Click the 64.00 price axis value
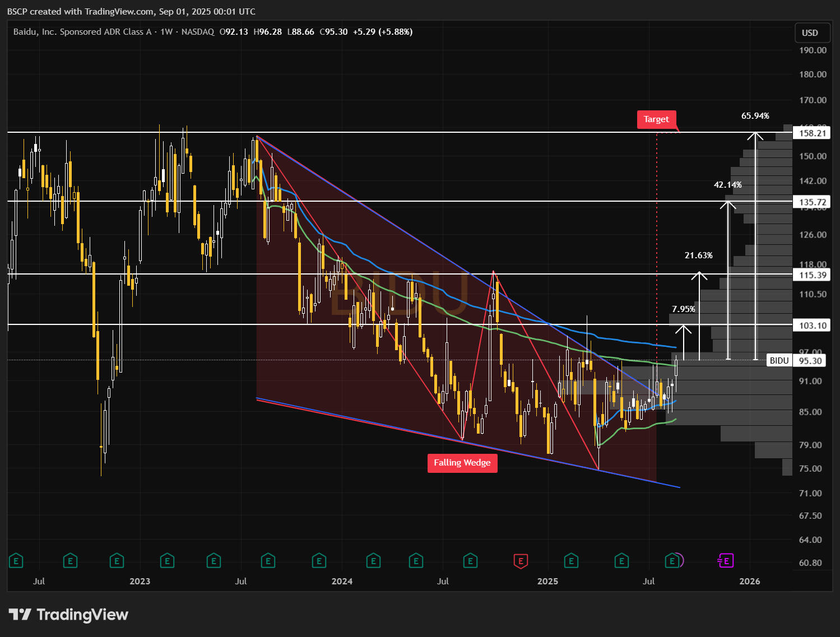The height and width of the screenshot is (637, 840). [x=811, y=540]
